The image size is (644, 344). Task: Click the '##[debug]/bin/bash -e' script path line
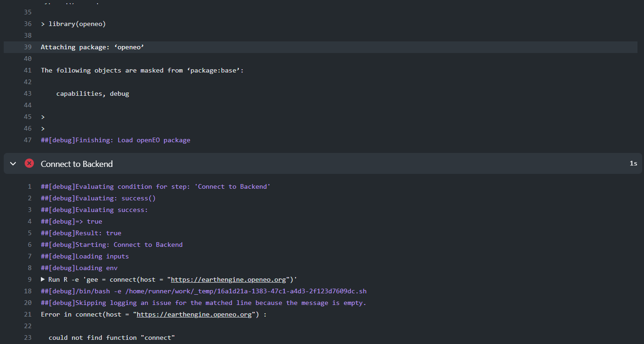pyautogui.click(x=204, y=291)
